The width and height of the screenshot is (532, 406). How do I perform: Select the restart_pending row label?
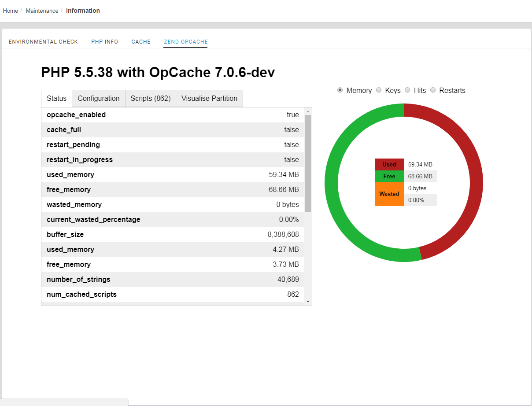click(73, 145)
